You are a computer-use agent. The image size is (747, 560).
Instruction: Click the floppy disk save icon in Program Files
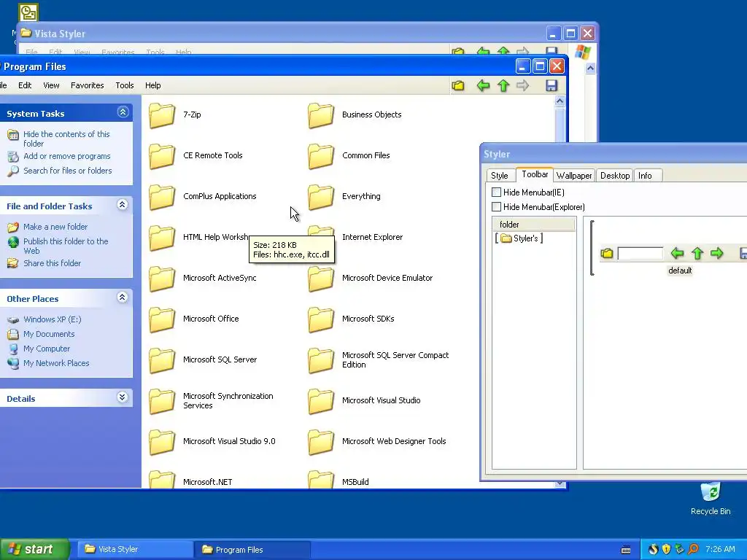(551, 86)
